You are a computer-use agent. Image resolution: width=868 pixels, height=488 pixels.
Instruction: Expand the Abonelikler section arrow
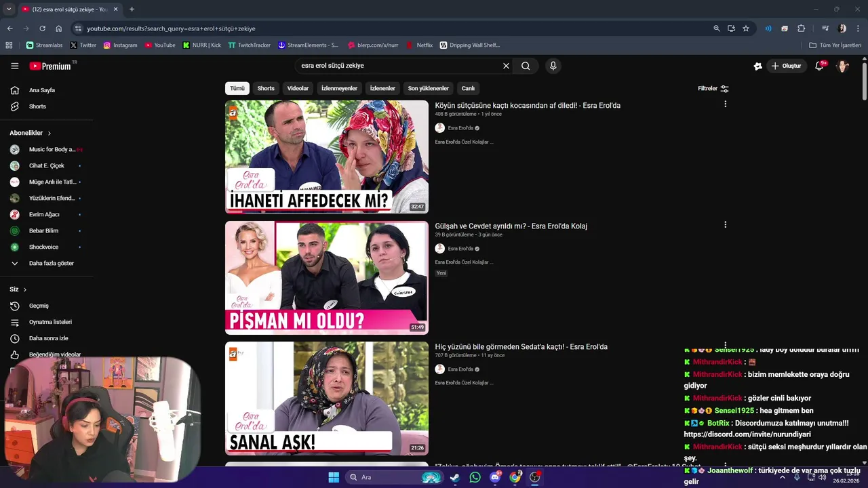[49, 134]
